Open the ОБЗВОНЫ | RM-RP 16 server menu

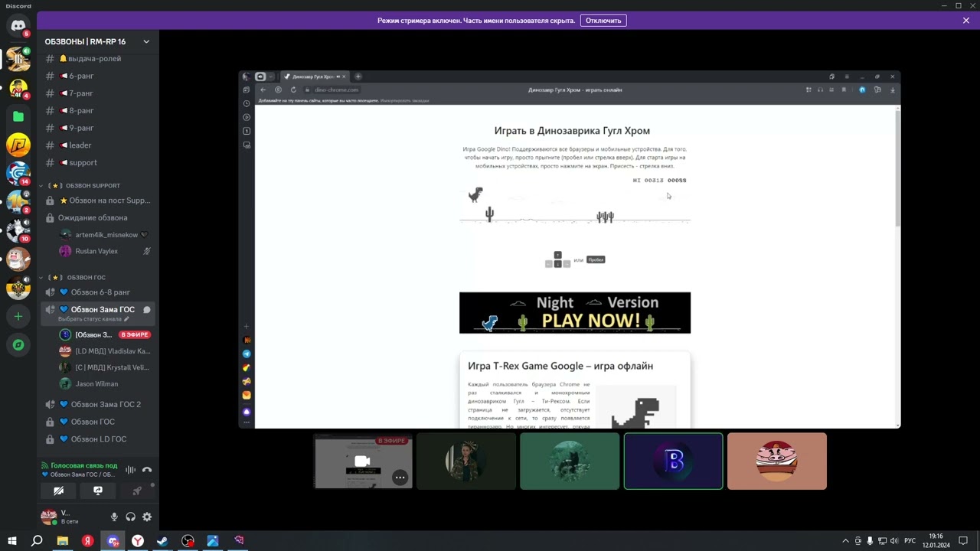coord(97,41)
